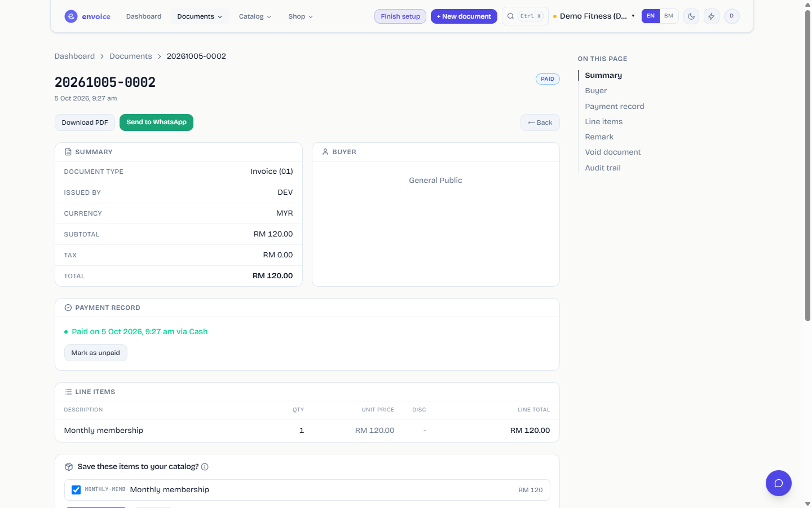Click the Buyer section person icon

325,152
